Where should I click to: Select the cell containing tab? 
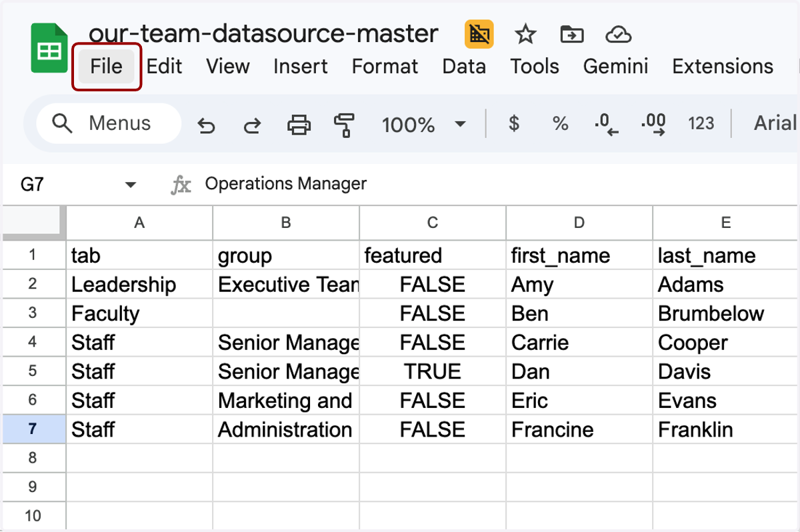139,255
